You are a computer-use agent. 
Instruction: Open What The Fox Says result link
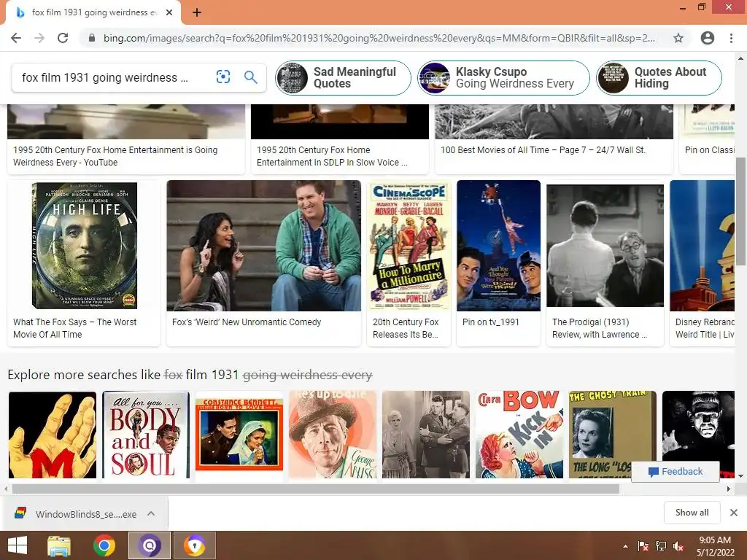(x=75, y=328)
